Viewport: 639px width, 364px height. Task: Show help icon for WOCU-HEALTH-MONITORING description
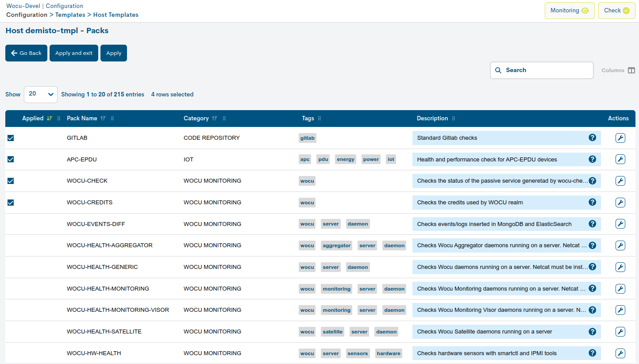593,288
